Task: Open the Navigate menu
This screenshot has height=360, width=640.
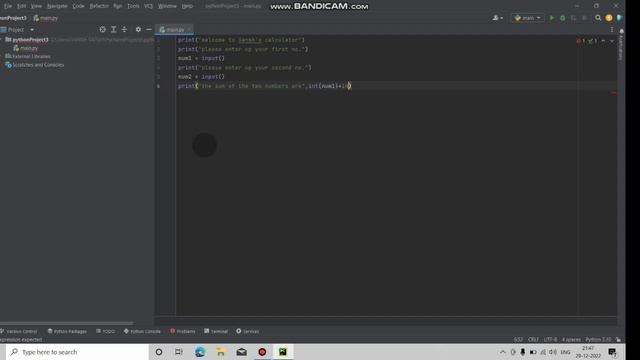Action: point(57,6)
